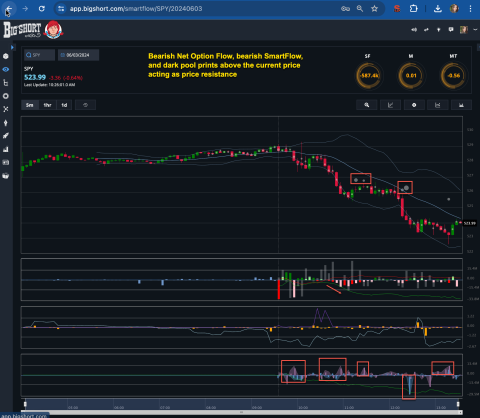480x418 pixels.
Task: Select the bar chart icon in sidebar
Action: coord(6,149)
